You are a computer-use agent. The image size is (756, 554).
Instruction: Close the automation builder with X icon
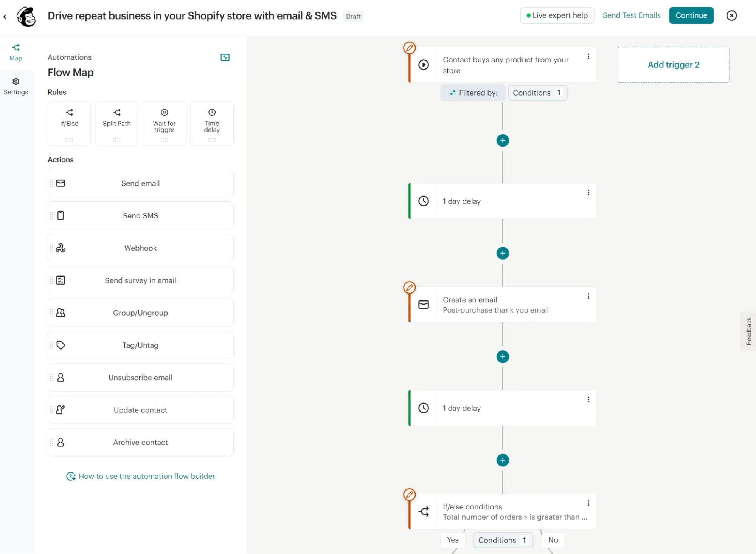click(x=731, y=15)
